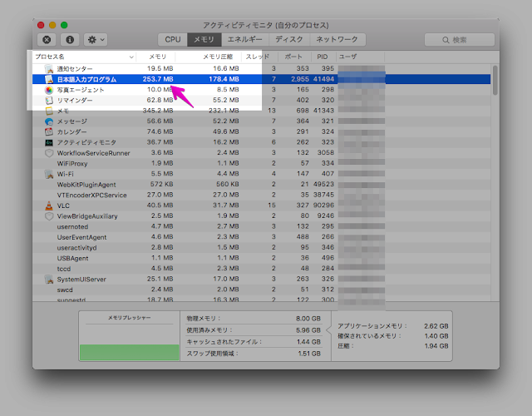The height and width of the screenshot is (416, 532).
Task: Switch to the CPU tab
Action: (173, 39)
